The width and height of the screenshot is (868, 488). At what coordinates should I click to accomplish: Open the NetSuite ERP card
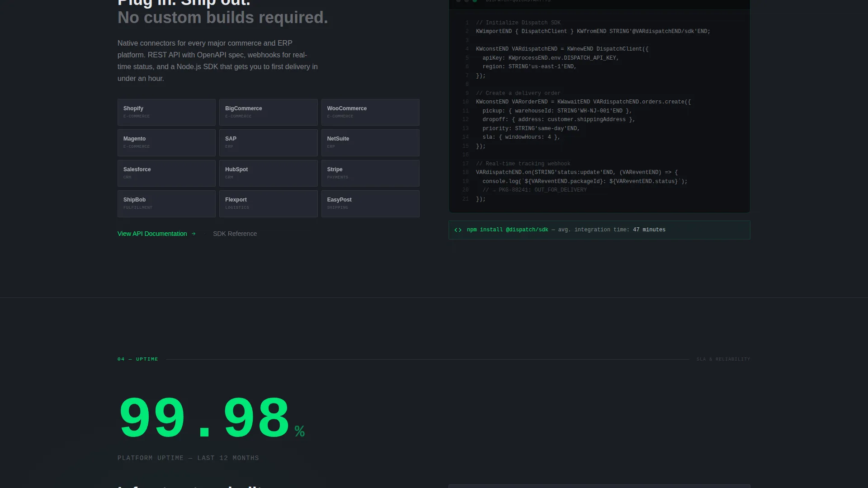(x=370, y=143)
